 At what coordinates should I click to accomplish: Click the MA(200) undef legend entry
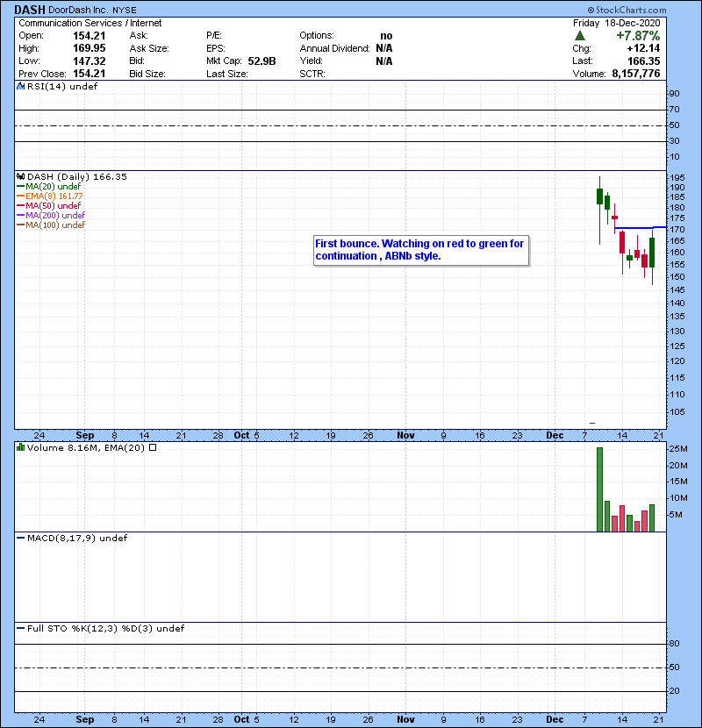pyautogui.click(x=51, y=216)
